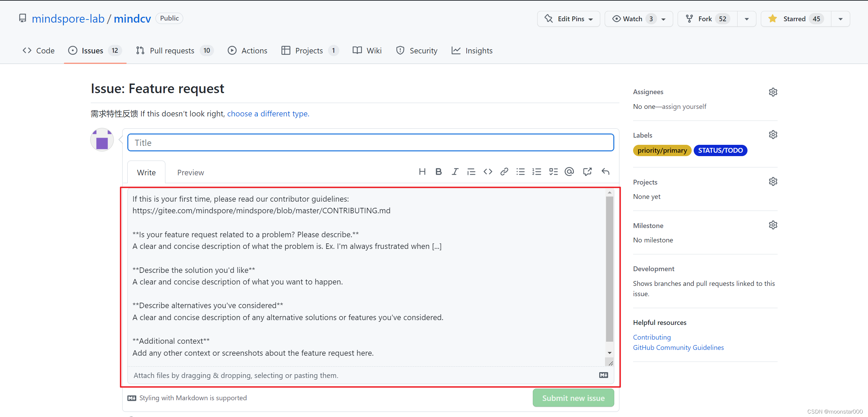Click the priority/primary label

pos(662,150)
